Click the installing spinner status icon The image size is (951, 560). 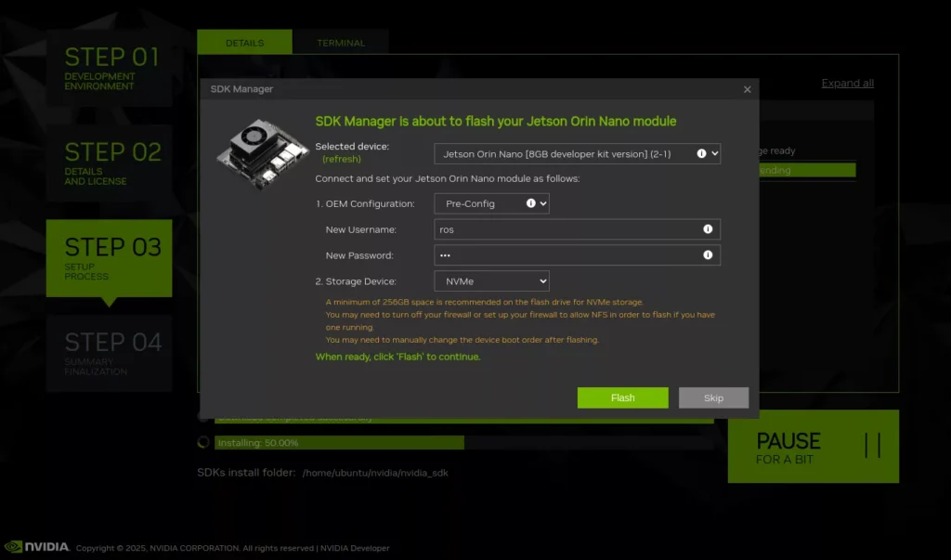[203, 443]
